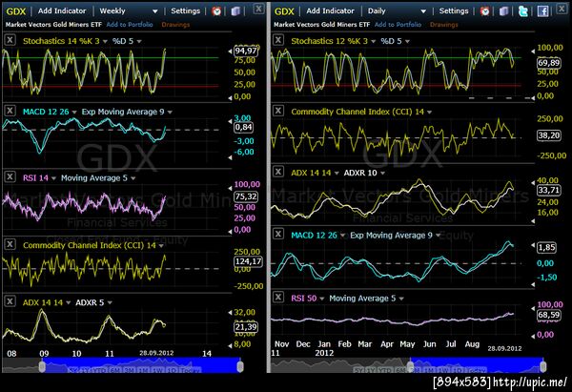Click the alarm clock icon in Daily chart
This screenshot has width=572, height=392.
coord(484,11)
